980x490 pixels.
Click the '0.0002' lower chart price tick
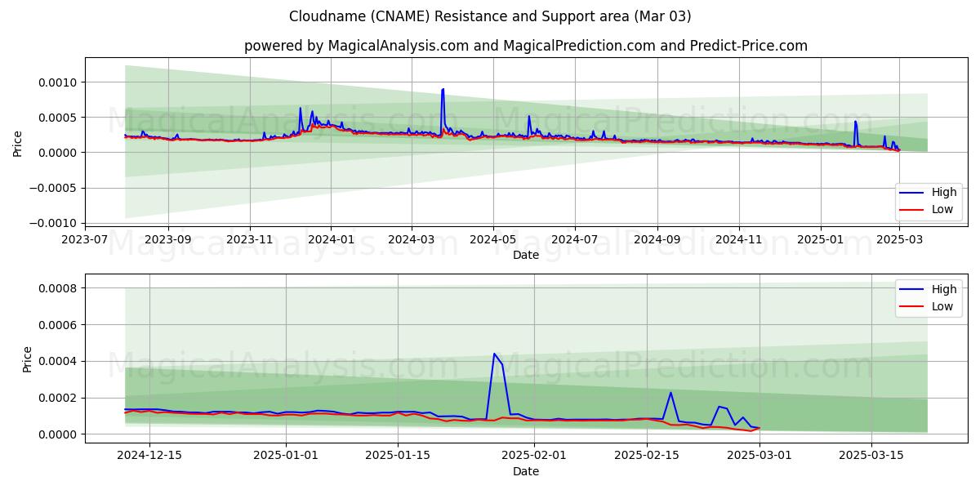[x=60, y=398]
